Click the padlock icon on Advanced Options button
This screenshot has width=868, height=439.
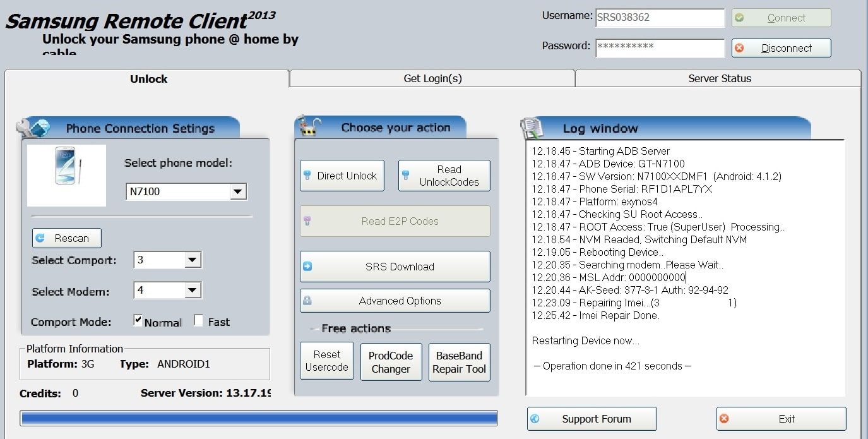(307, 301)
